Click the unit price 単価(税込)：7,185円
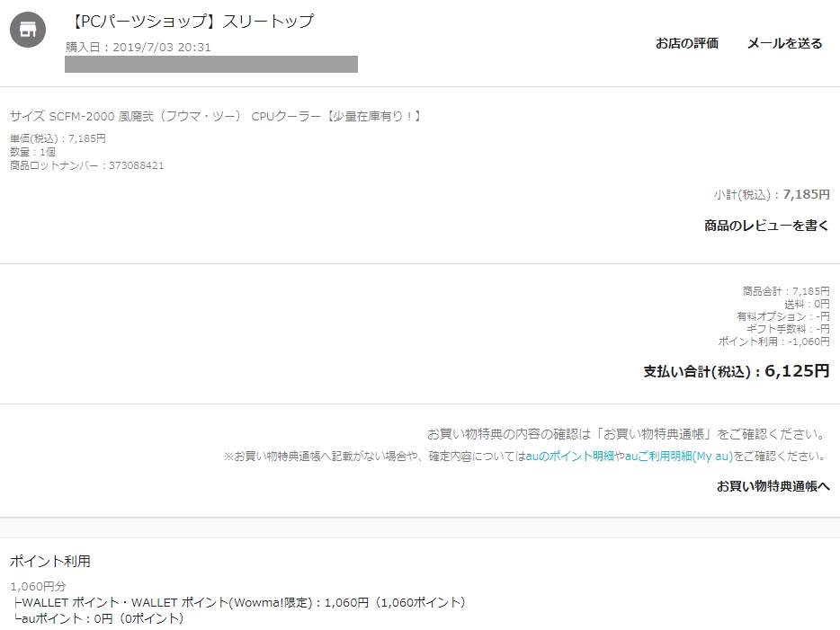 pyautogui.click(x=58, y=138)
